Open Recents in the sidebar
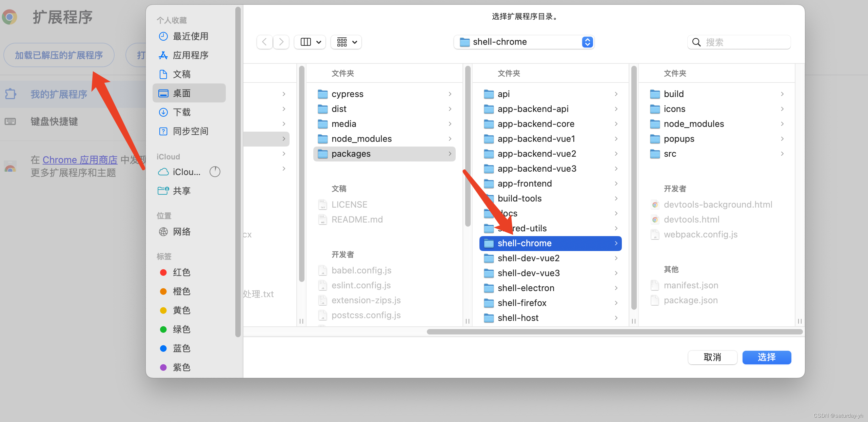Viewport: 868px width, 422px height. 190,36
